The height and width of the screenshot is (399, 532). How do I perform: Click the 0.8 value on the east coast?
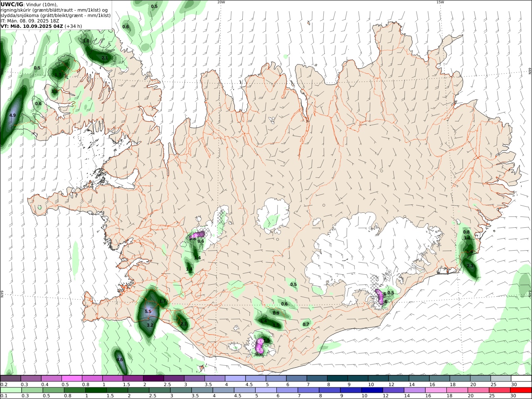click(x=466, y=232)
